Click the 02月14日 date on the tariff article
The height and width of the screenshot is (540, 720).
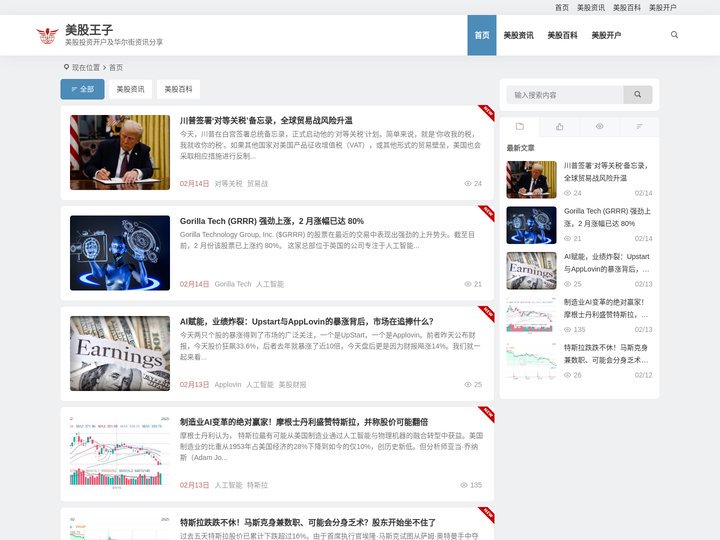tap(194, 184)
